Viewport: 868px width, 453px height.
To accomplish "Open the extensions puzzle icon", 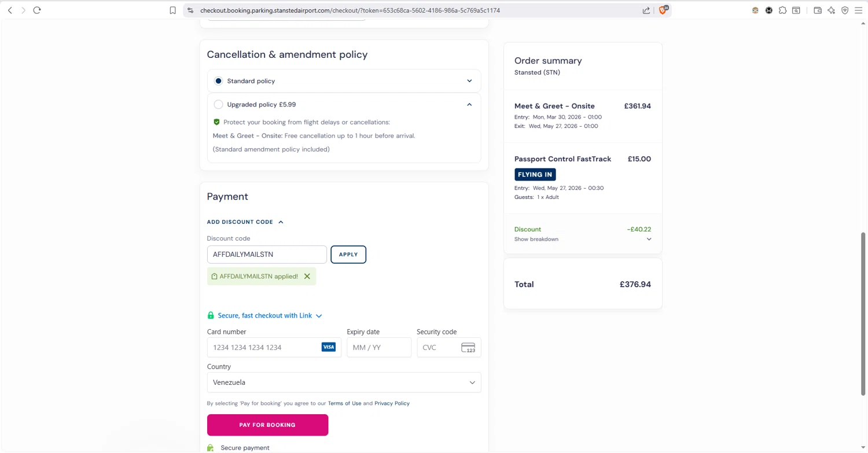I will 782,10.
